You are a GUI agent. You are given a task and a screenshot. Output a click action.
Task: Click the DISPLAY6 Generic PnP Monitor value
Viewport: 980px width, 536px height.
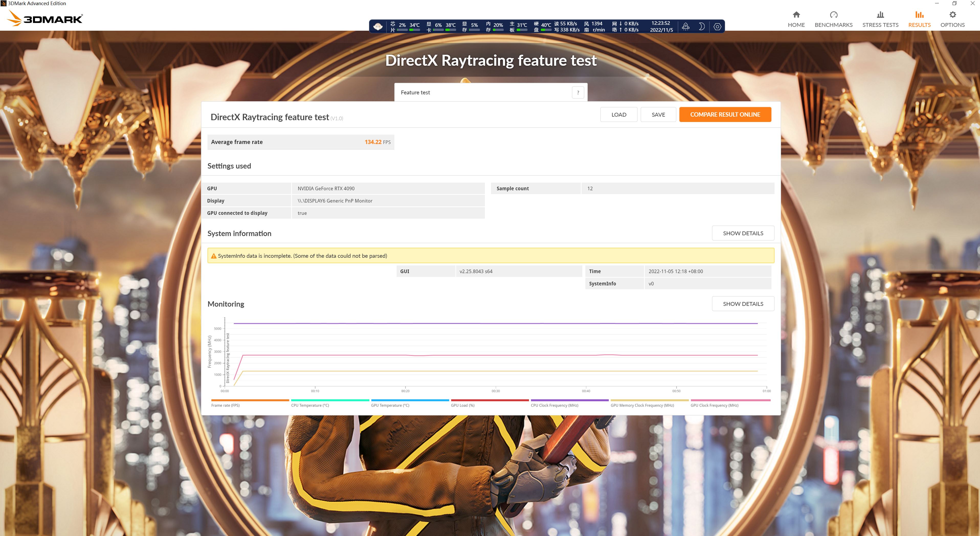[335, 201]
